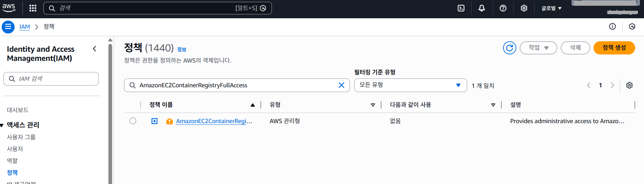Click the IAM breadcrumb link

pos(25,27)
